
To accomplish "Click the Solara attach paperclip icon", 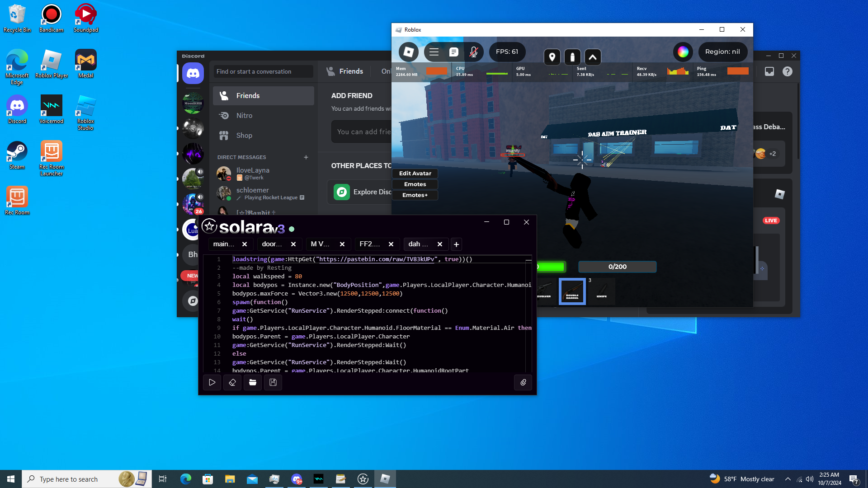I will click(523, 382).
